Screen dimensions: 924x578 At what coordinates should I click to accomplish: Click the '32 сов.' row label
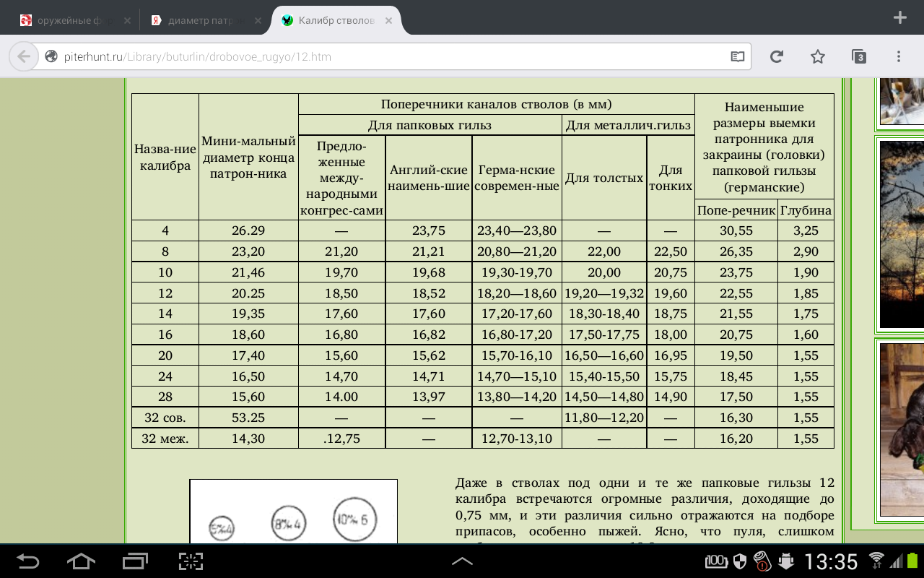click(165, 418)
